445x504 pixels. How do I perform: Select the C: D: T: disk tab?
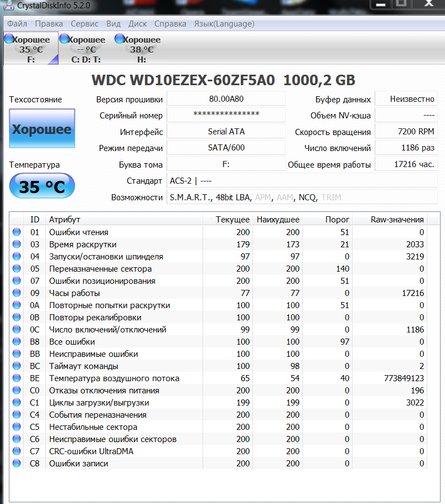point(86,49)
